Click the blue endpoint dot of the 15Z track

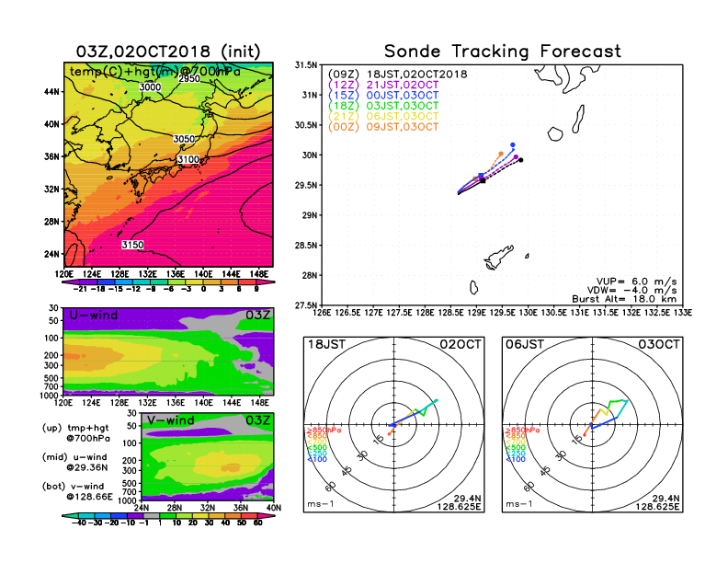click(513, 145)
